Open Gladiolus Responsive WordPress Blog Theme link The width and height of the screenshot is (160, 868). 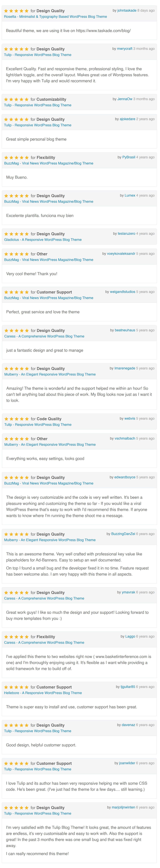click(x=43, y=240)
